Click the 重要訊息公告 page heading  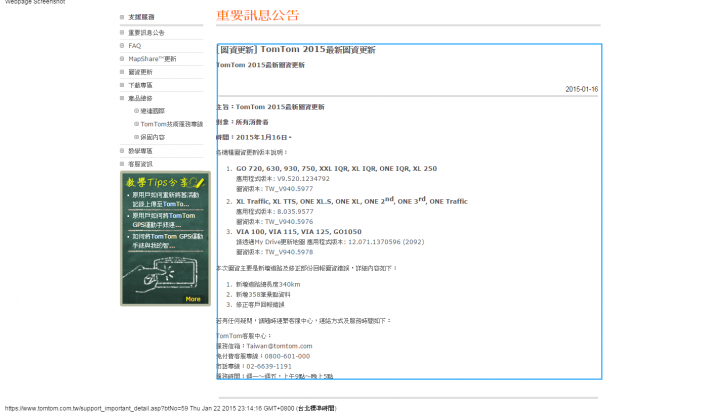click(x=258, y=15)
